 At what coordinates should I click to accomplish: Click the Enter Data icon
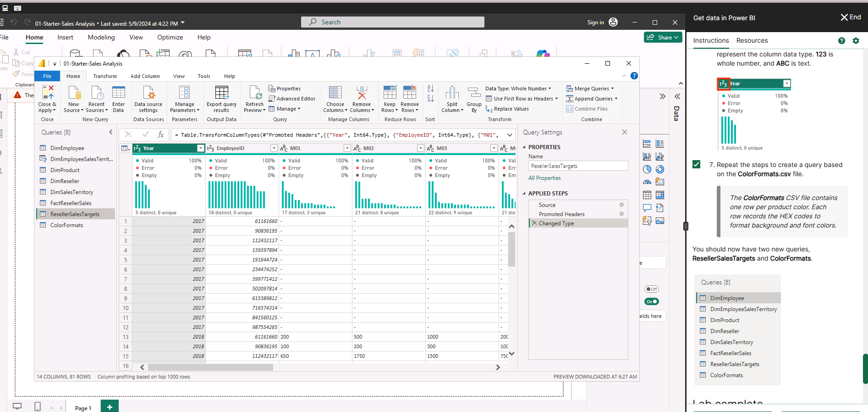pos(118,93)
